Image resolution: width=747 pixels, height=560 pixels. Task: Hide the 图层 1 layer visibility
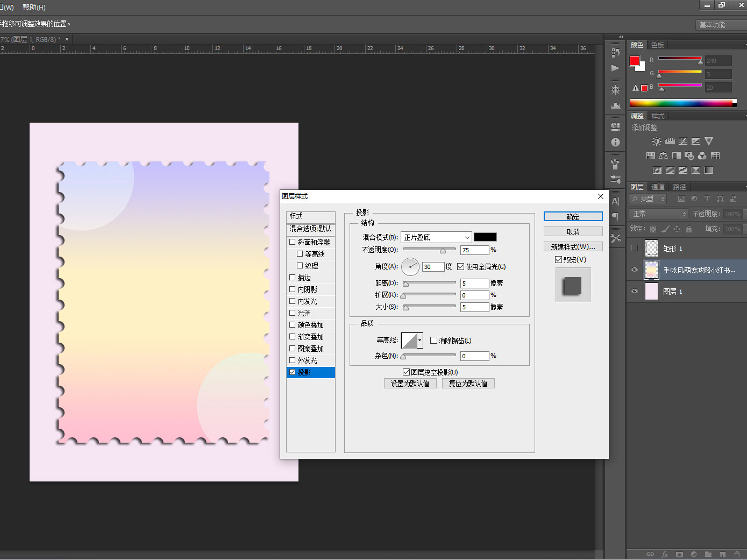[635, 291]
